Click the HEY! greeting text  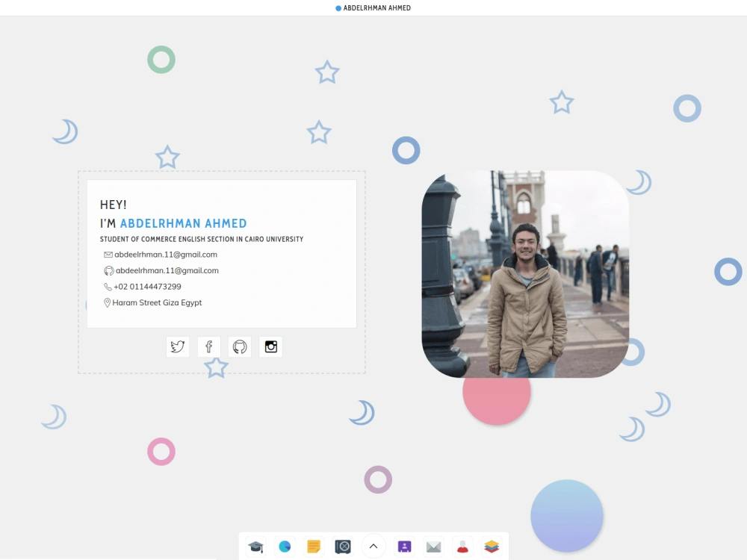point(113,205)
